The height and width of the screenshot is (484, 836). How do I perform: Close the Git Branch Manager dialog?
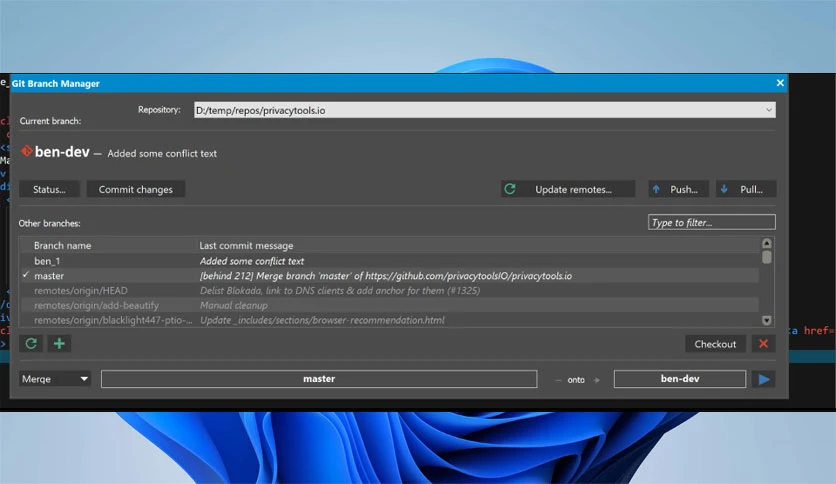780,83
